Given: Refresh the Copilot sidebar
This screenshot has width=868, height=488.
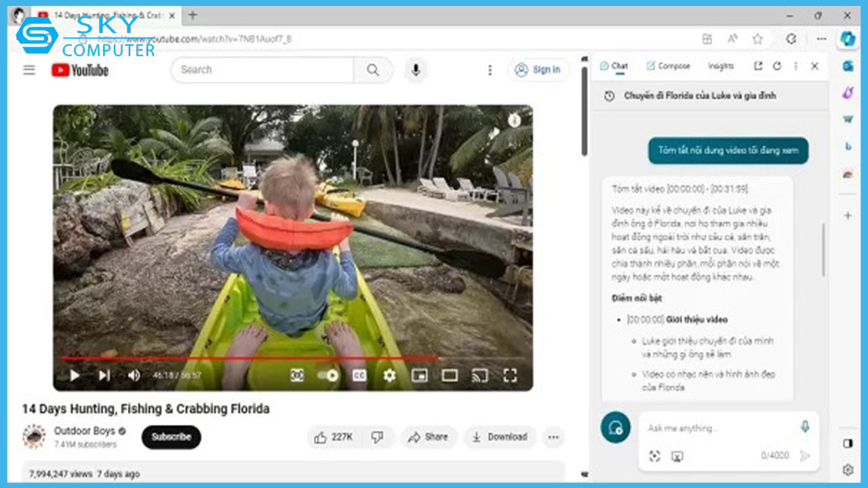Looking at the screenshot, I should pyautogui.click(x=777, y=66).
